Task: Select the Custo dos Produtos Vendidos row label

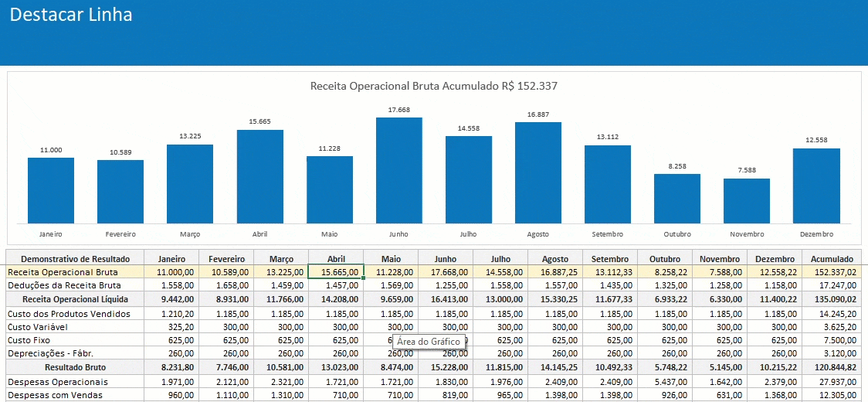Action: pyautogui.click(x=75, y=314)
